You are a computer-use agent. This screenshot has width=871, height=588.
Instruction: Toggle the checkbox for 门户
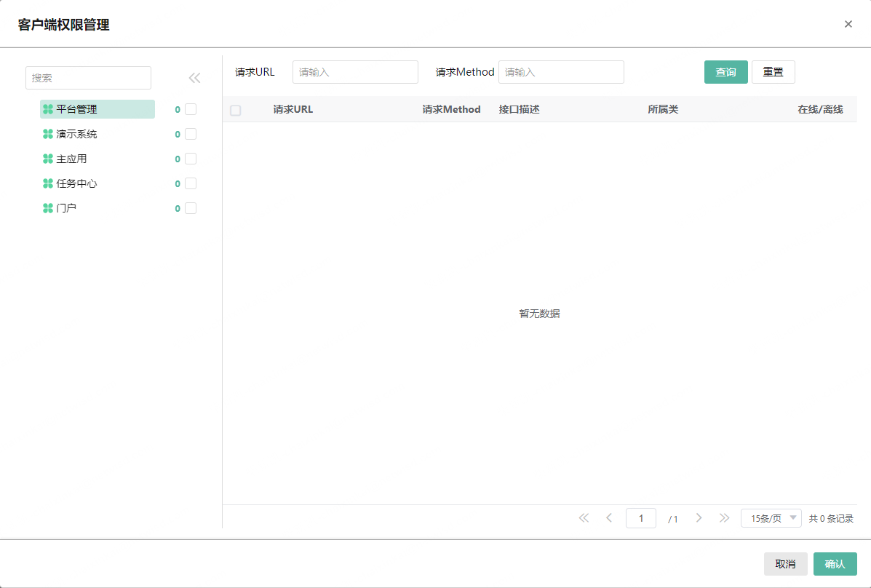[x=191, y=208]
